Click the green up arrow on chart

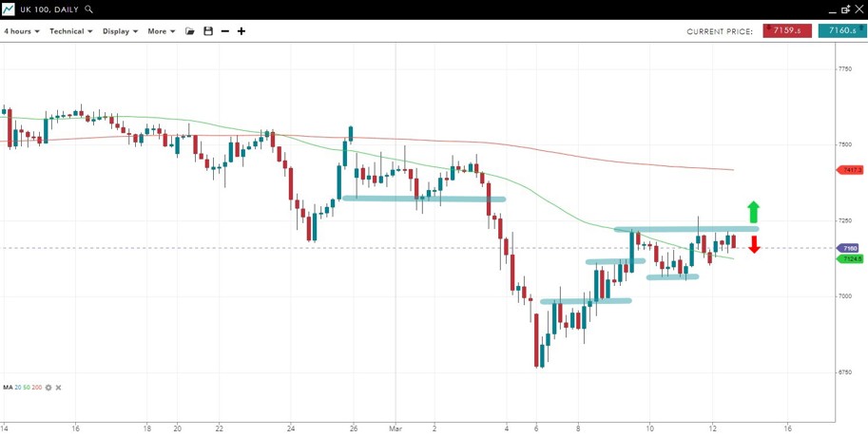click(x=753, y=211)
